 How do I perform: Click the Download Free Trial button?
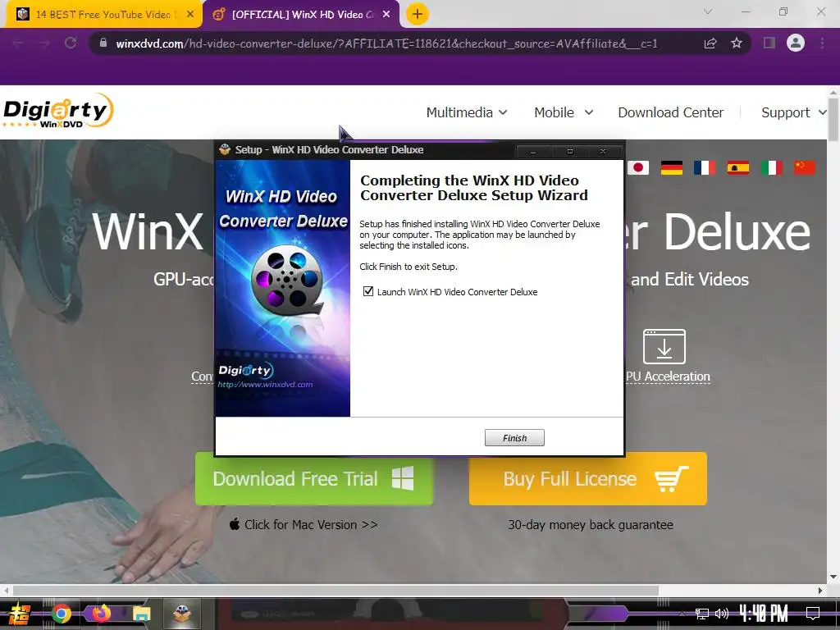(x=314, y=478)
